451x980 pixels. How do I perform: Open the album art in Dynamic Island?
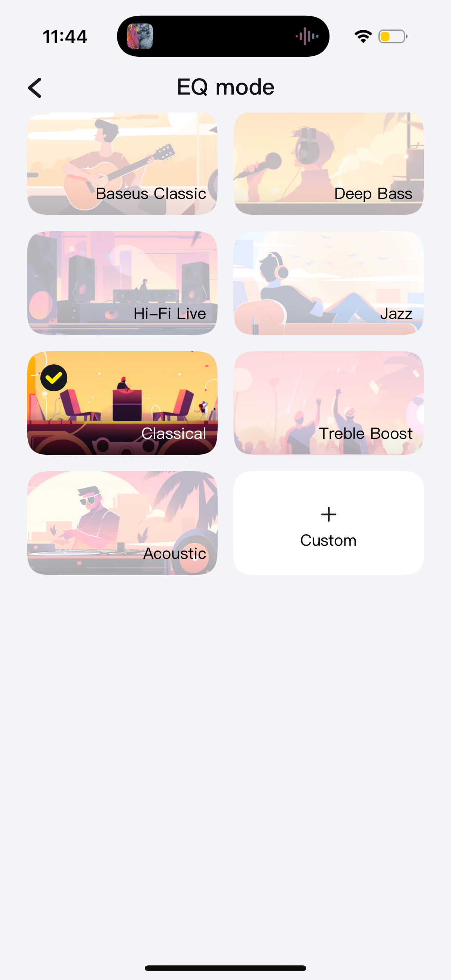click(140, 36)
